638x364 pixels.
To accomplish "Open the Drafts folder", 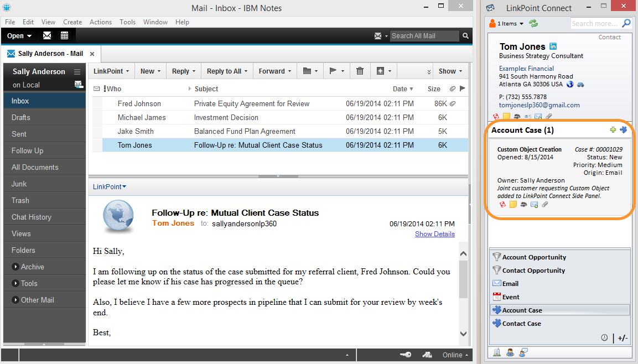I will coord(44,117).
